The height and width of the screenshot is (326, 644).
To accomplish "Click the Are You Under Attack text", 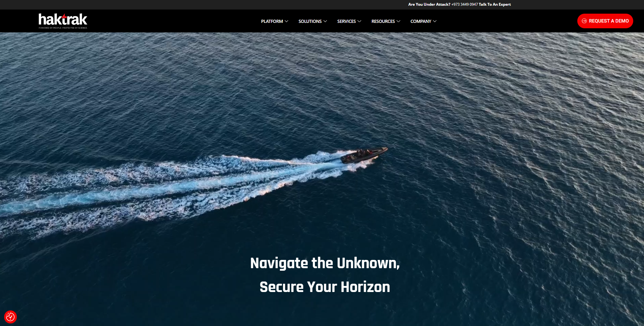I will (429, 4).
